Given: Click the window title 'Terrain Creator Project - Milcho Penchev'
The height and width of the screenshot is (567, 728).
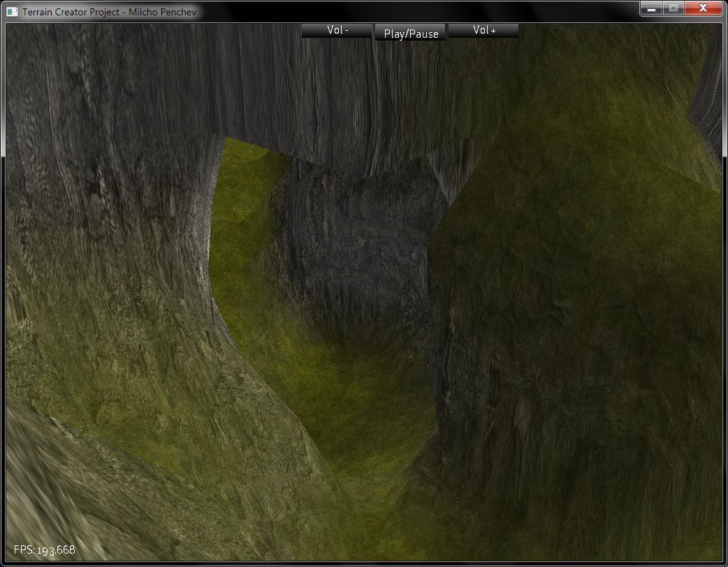Looking at the screenshot, I should coord(109,12).
